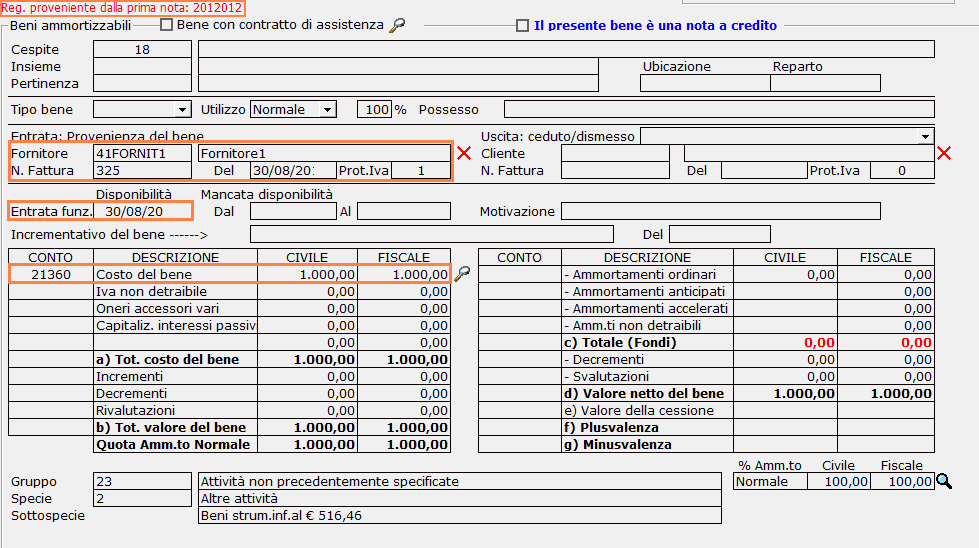Open magnifier next to % Amm.to Normale
979x548 pixels.
pos(944,481)
